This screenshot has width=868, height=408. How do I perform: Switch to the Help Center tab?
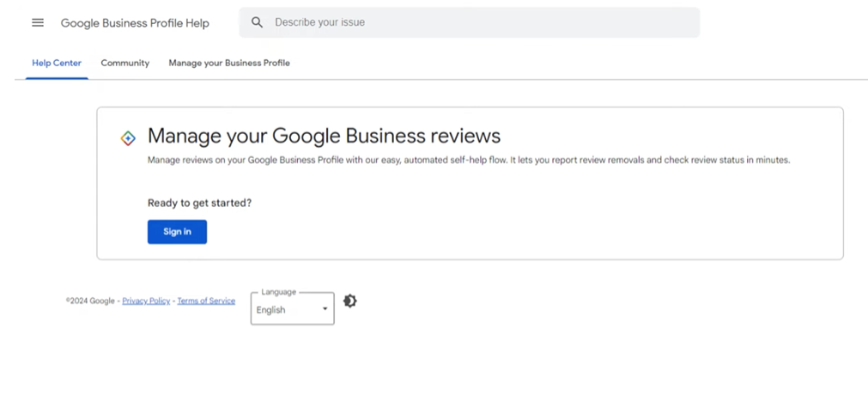coord(57,63)
